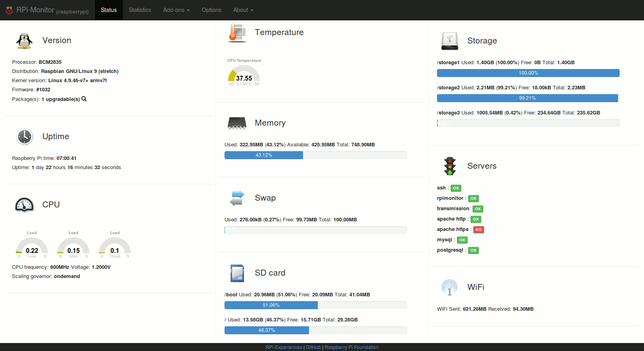Click the thermometer Temperature icon
644x351 pixels.
237,33
